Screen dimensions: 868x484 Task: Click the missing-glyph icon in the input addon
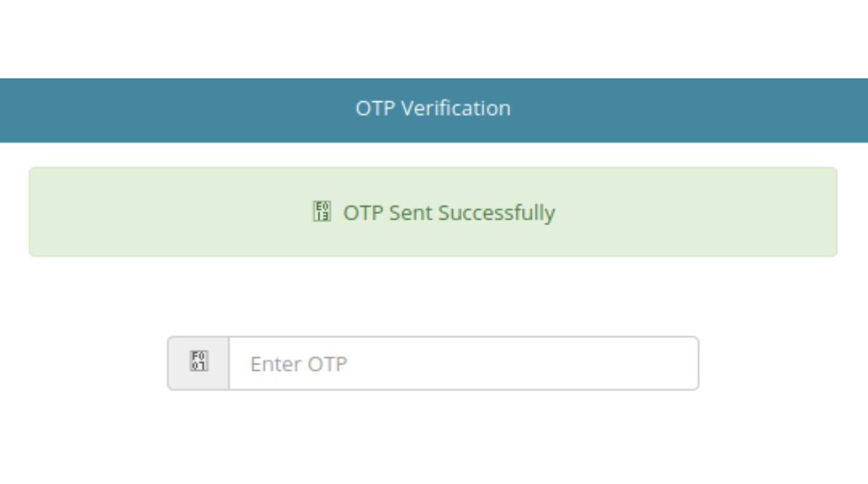point(198,361)
